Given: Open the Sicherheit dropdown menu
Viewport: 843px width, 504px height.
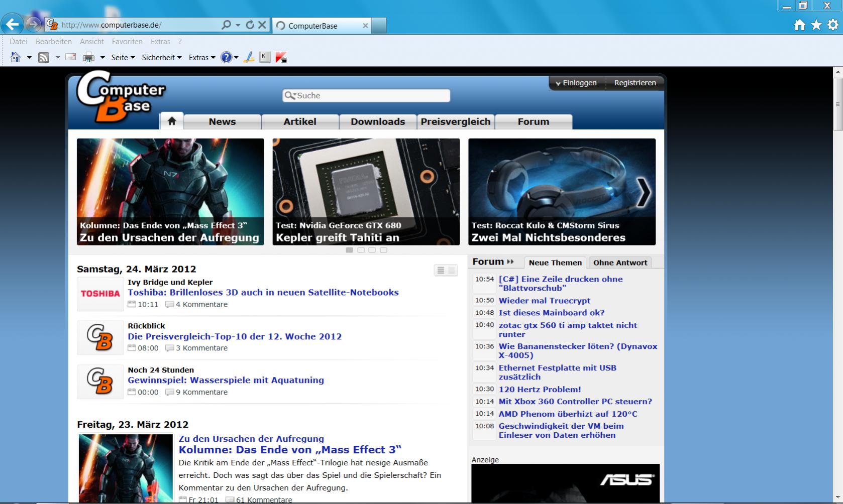Looking at the screenshot, I should click(x=162, y=58).
